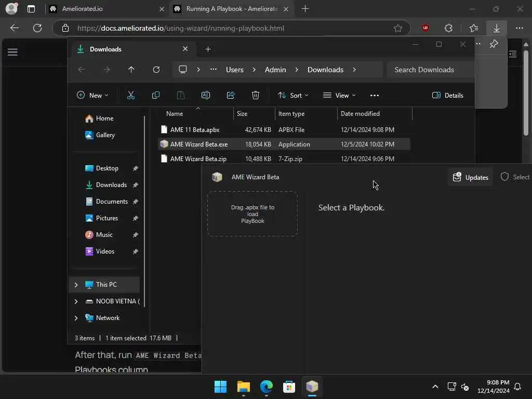
Task: Sort files by the Name column header
Action: (x=196, y=114)
